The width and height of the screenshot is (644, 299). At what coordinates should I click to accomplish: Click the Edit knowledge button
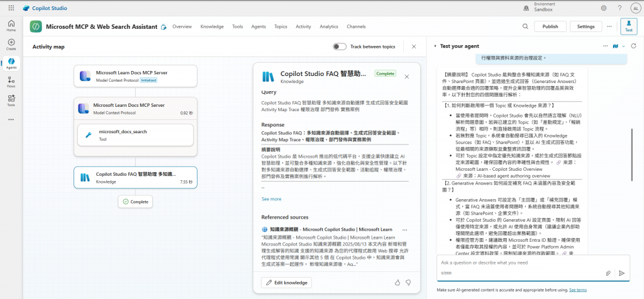tap(286, 283)
